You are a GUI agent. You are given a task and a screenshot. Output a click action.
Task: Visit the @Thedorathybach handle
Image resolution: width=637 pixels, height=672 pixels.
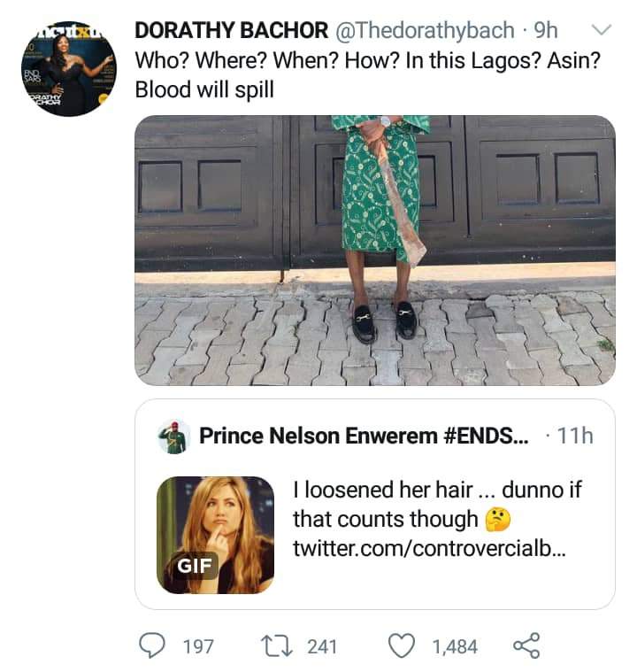click(x=425, y=30)
